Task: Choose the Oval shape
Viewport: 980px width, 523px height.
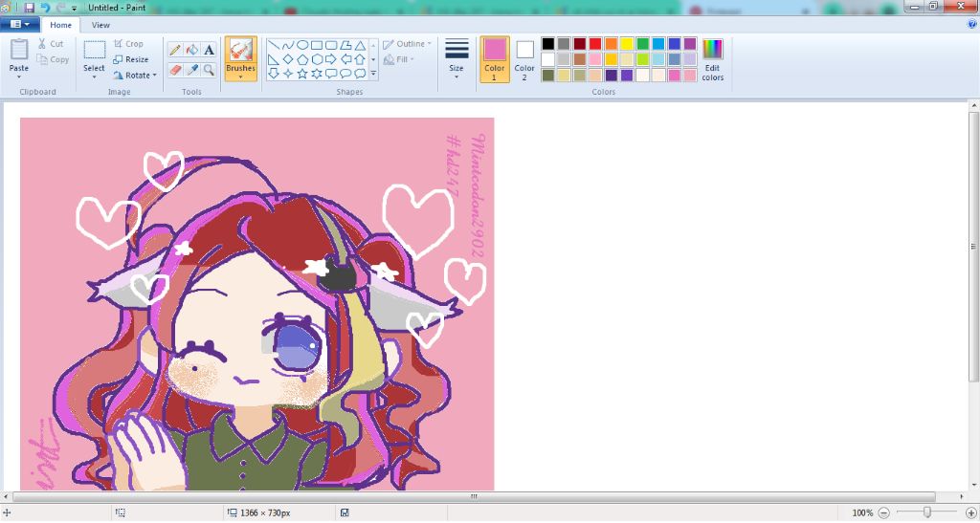Action: [301, 46]
